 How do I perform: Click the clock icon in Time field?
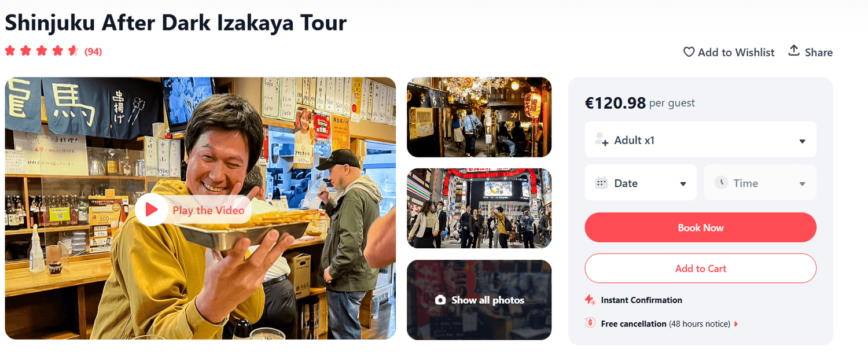pos(721,183)
